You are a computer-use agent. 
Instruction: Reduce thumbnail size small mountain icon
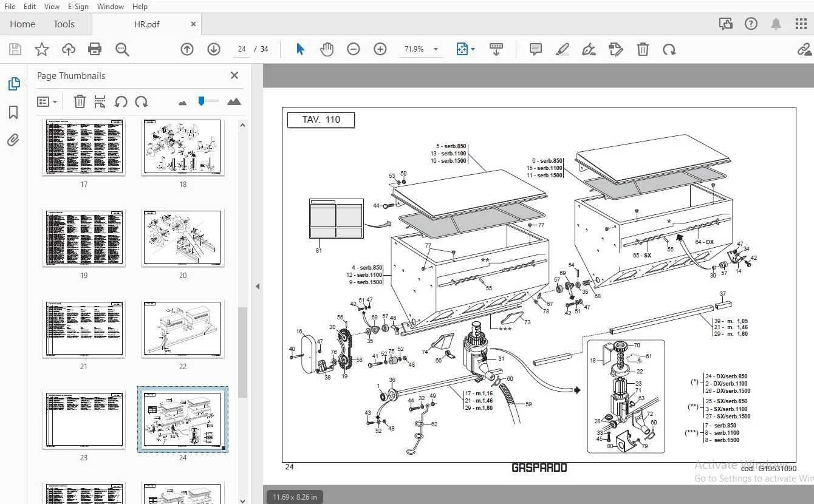point(183,103)
